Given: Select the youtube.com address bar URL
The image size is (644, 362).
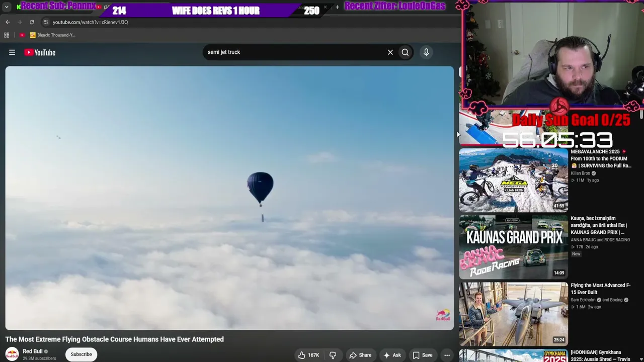Looking at the screenshot, I should (x=91, y=22).
